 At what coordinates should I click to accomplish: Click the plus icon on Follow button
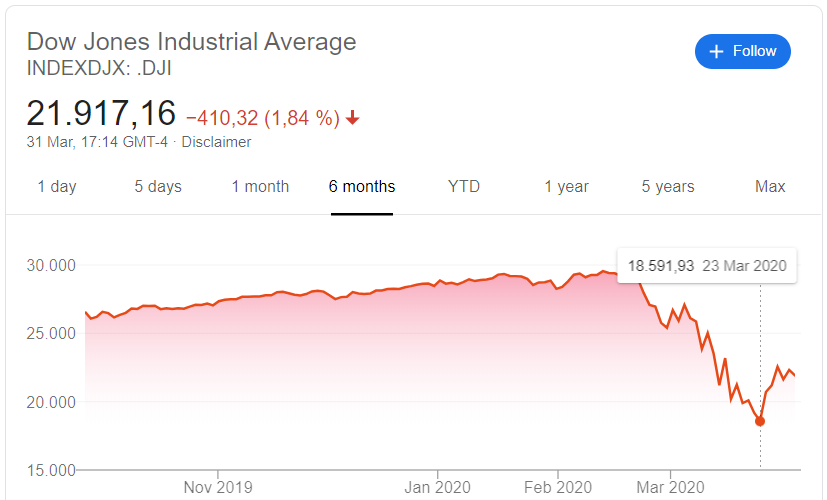(x=715, y=51)
